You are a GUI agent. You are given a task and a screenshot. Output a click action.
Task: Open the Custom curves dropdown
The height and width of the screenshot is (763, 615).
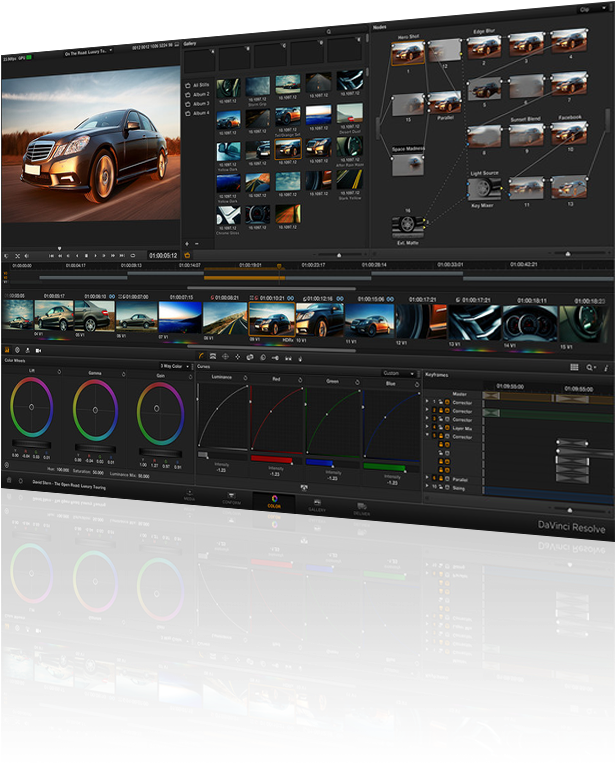398,373
